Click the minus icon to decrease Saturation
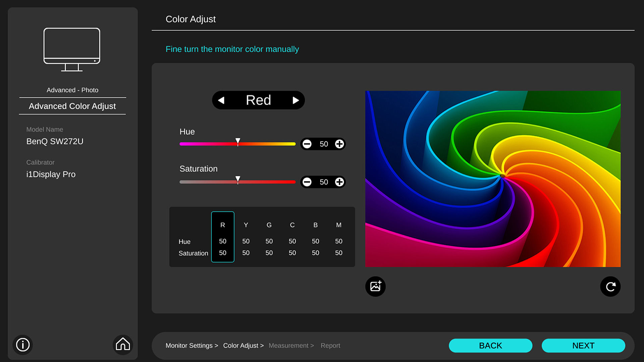Image resolution: width=644 pixels, height=362 pixels. [x=307, y=182]
